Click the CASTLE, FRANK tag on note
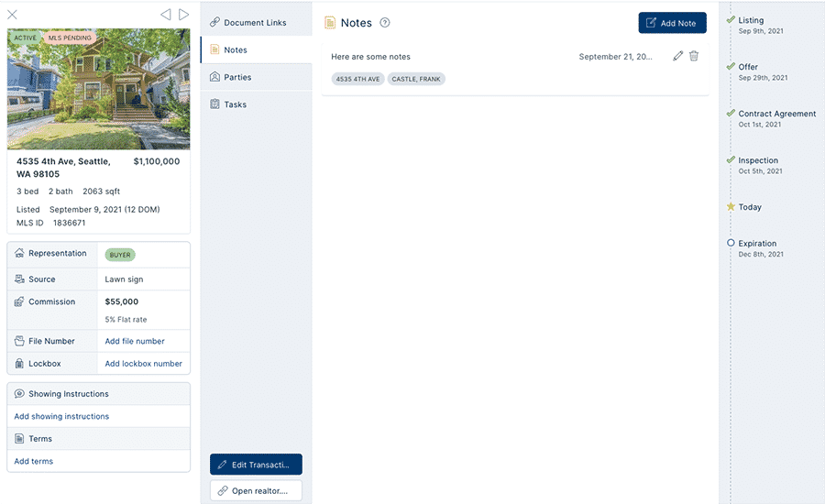This screenshot has width=825, height=504. point(416,79)
